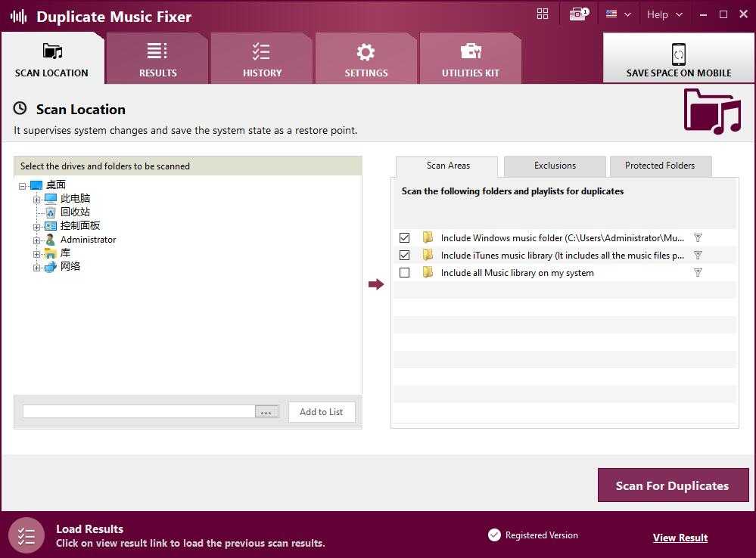The height and width of the screenshot is (558, 756).
Task: Switch to the Results tab
Action: pyautogui.click(x=157, y=57)
